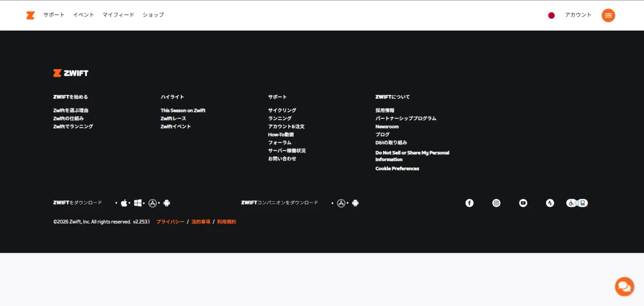
Task: Click the ZWIFT logo in the footer
Action: pyautogui.click(x=71, y=73)
